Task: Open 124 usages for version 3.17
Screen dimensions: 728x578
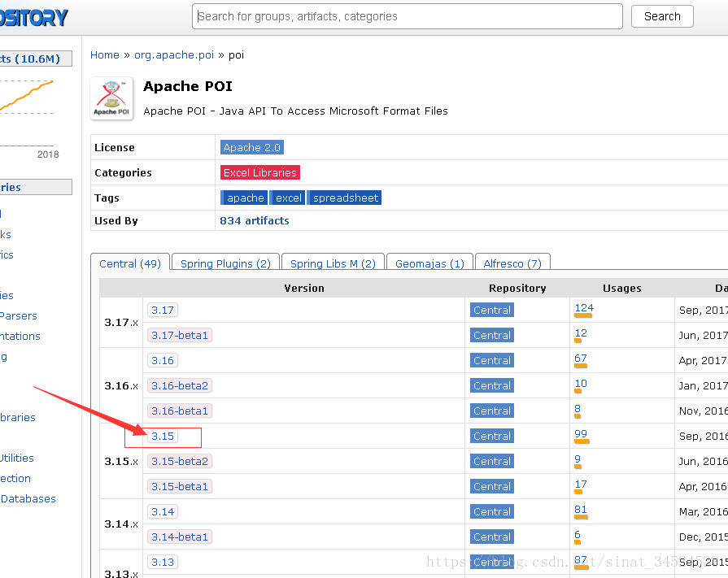Action: pyautogui.click(x=584, y=308)
